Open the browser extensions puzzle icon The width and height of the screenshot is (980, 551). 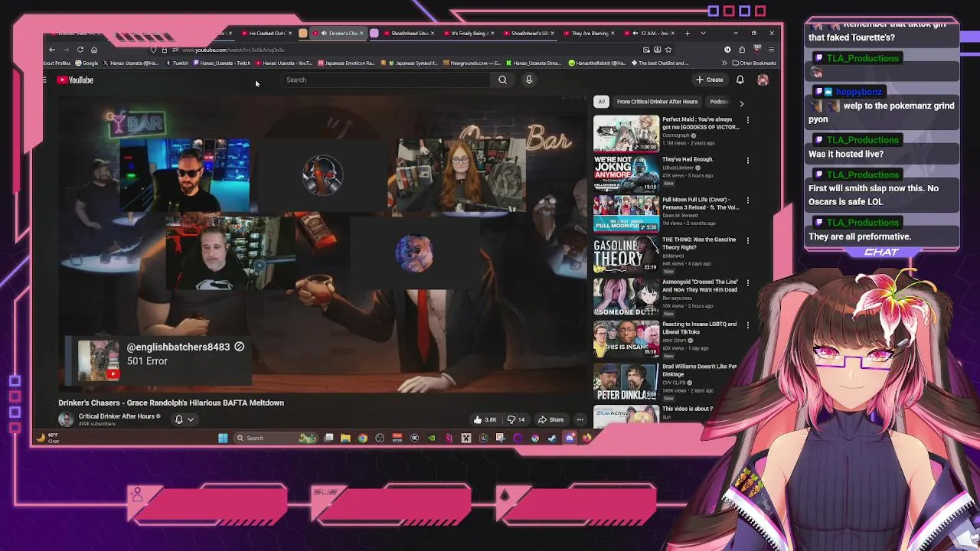click(x=741, y=50)
